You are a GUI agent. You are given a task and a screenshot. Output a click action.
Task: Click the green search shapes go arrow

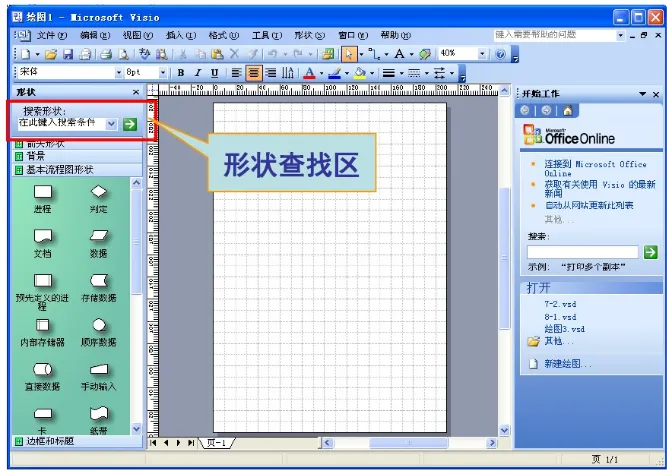tap(130, 124)
